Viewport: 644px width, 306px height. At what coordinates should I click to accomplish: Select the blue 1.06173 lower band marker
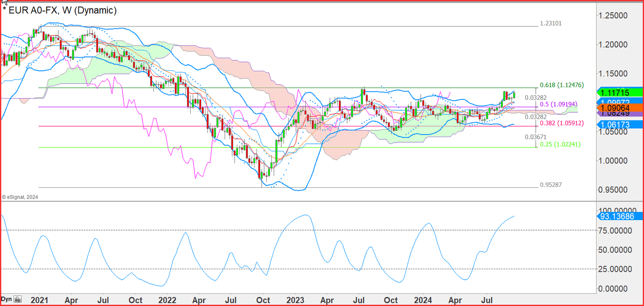(620, 124)
